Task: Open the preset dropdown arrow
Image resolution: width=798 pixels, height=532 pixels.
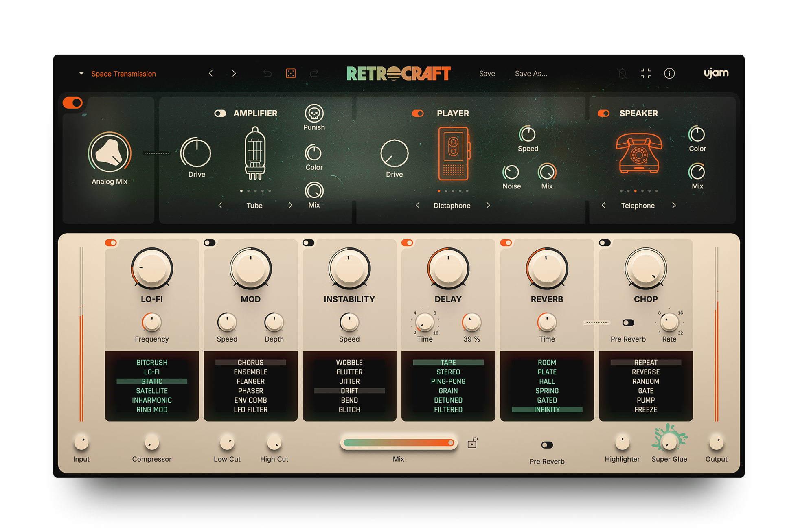Action: coord(81,74)
